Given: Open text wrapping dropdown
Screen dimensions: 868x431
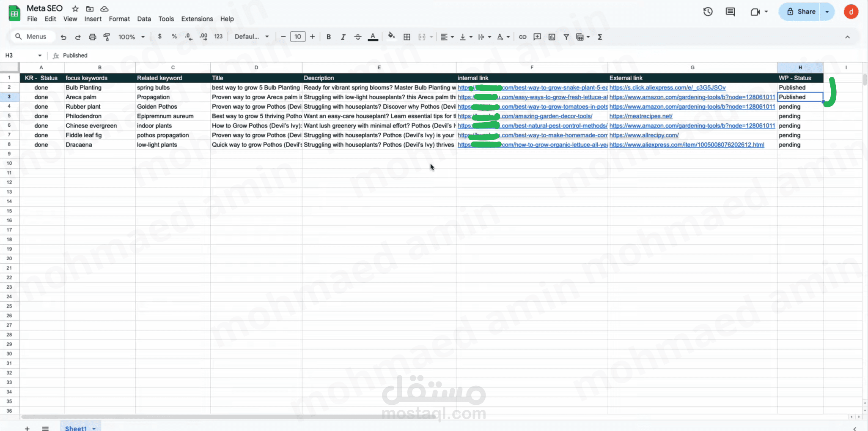Looking at the screenshot, I should 484,37.
